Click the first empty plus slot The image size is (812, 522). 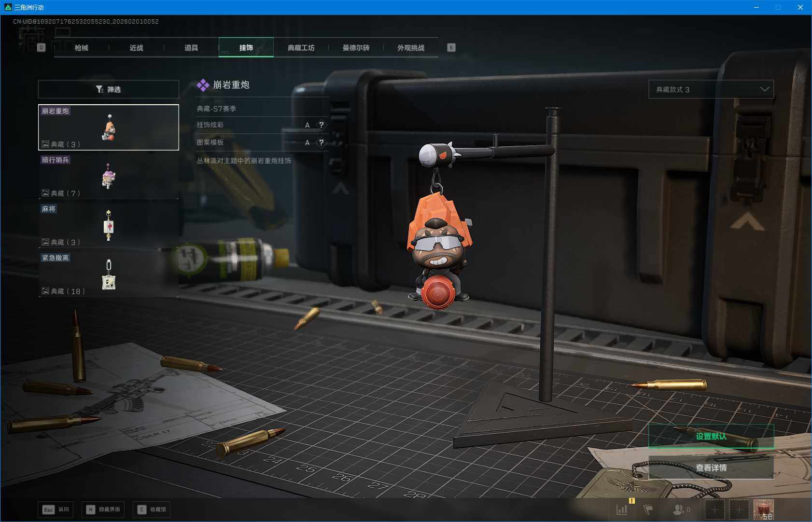[x=714, y=509]
